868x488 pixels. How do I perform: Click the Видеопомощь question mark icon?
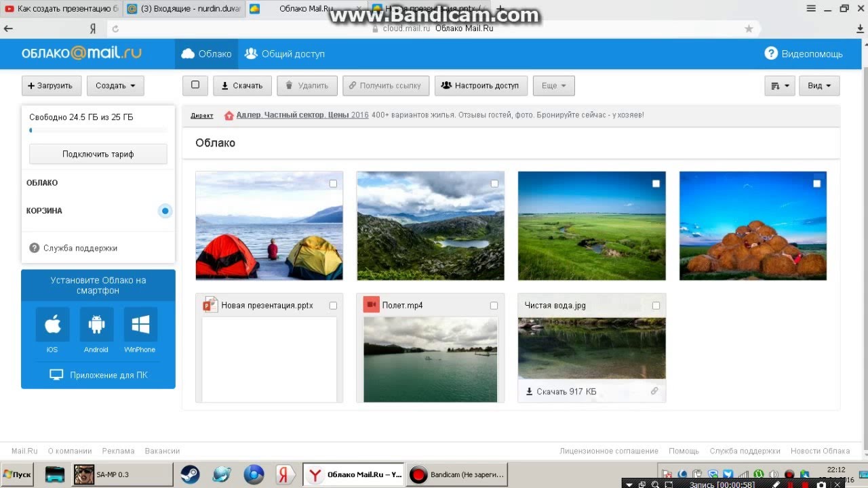point(770,54)
